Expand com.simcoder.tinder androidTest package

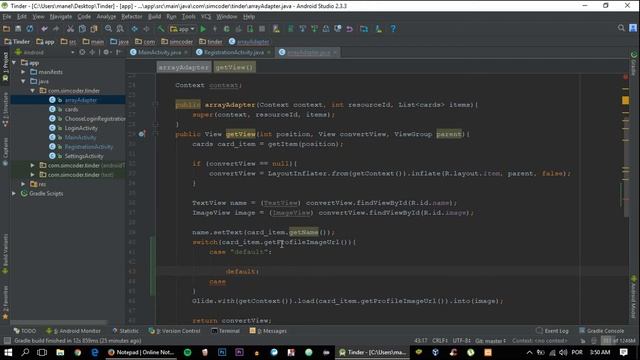(32, 165)
